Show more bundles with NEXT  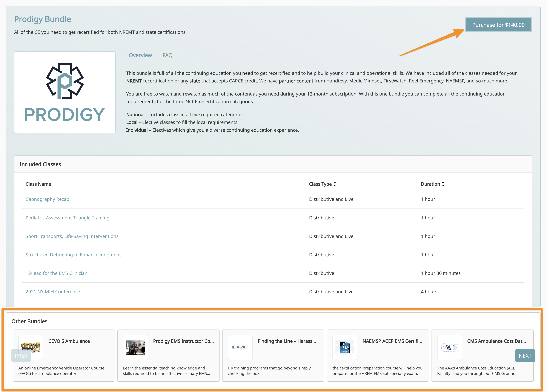(x=525, y=356)
